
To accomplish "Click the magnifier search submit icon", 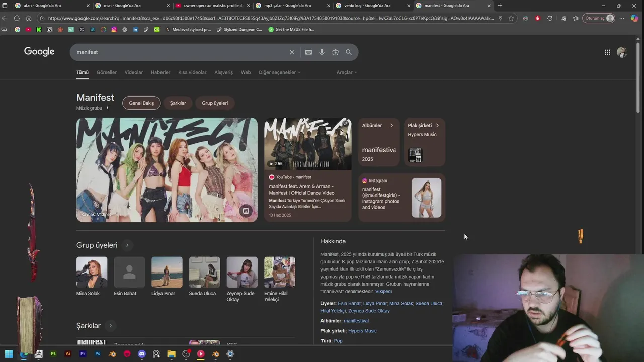I will point(349,52).
